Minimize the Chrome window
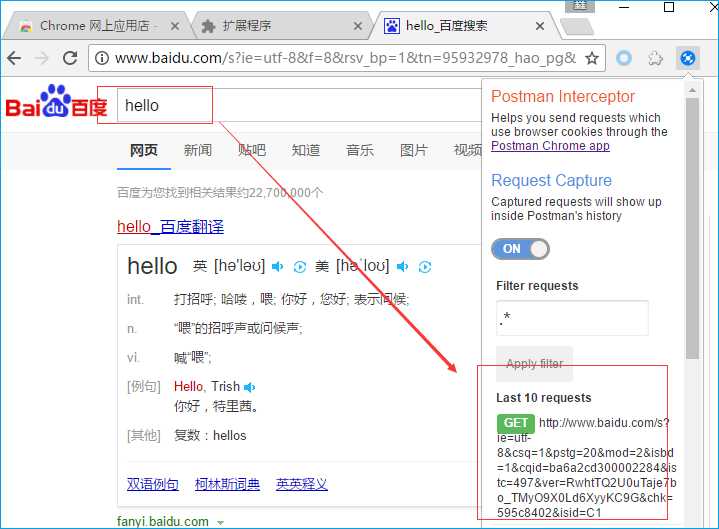The height and width of the screenshot is (529, 719). [624, 7]
